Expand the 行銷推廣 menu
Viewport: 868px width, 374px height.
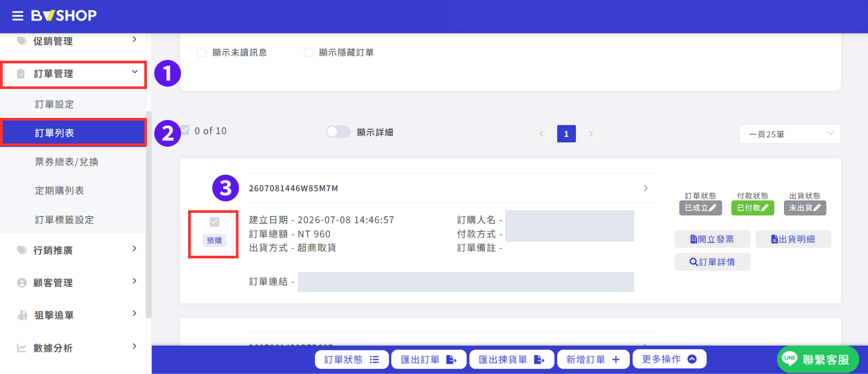tap(134, 248)
